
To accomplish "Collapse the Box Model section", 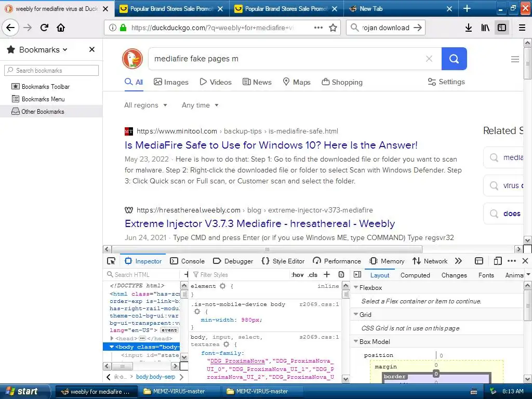I will click(356, 341).
